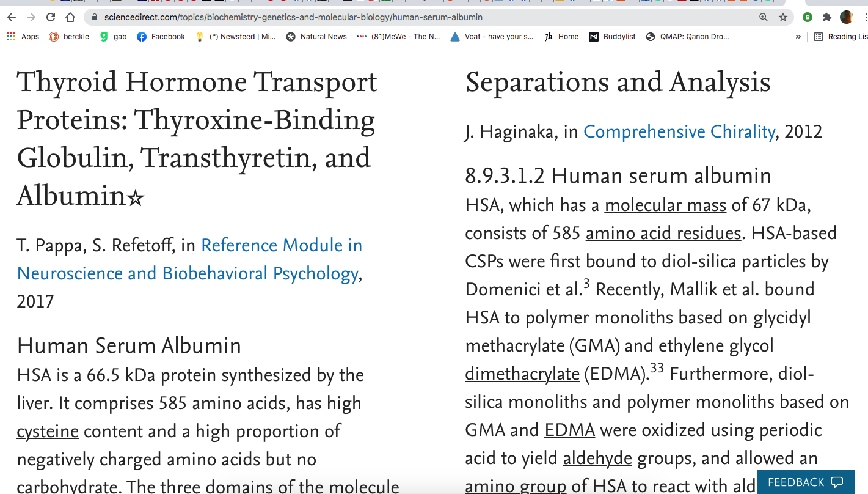Screen dimensions: 868x494
Task: Follow the molecular mass link
Action: tap(665, 205)
